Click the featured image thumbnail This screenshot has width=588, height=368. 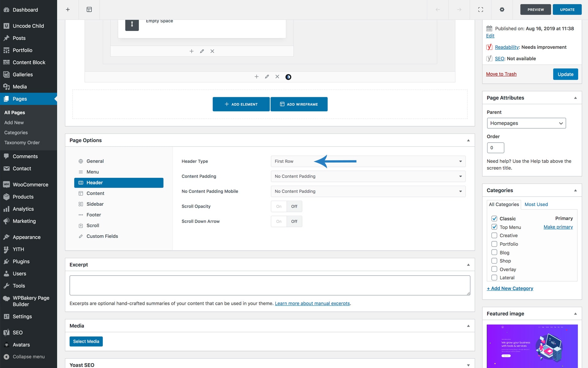click(x=532, y=346)
